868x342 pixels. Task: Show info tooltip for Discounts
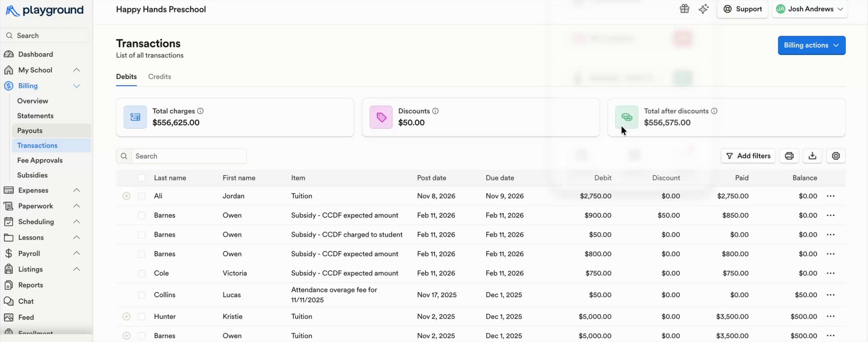(x=435, y=111)
